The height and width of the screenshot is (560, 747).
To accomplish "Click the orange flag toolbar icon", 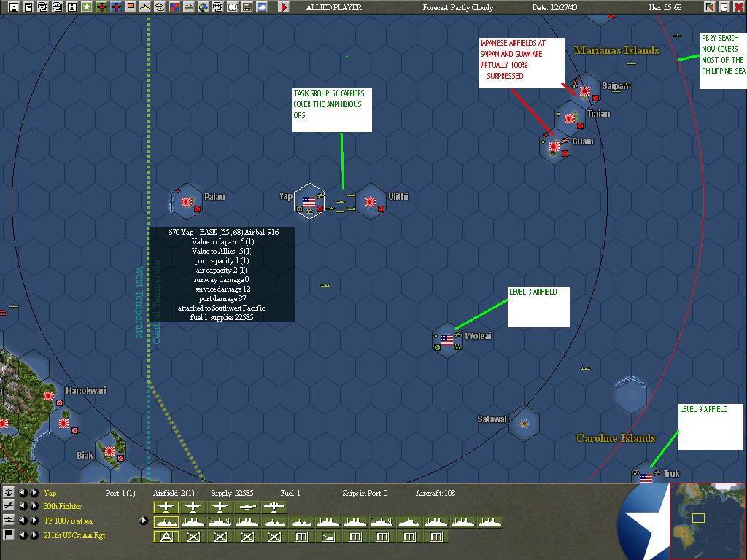I will [x=130, y=7].
